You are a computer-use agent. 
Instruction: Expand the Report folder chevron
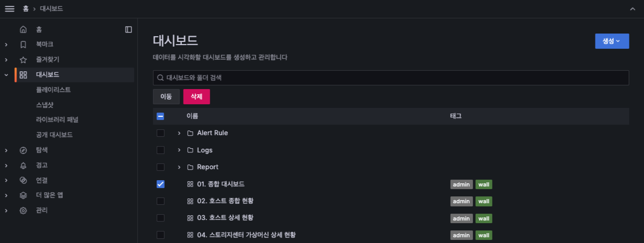tap(179, 167)
